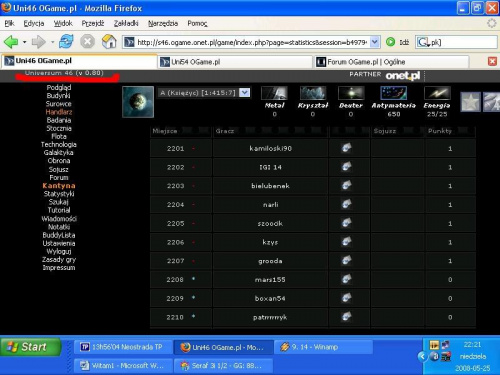Open the search engine selector dropdown

[x=424, y=42]
